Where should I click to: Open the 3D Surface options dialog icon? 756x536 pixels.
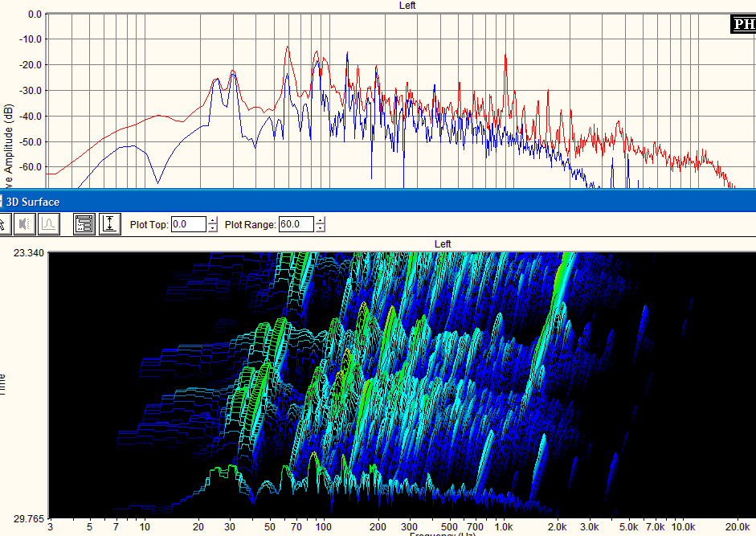84,224
